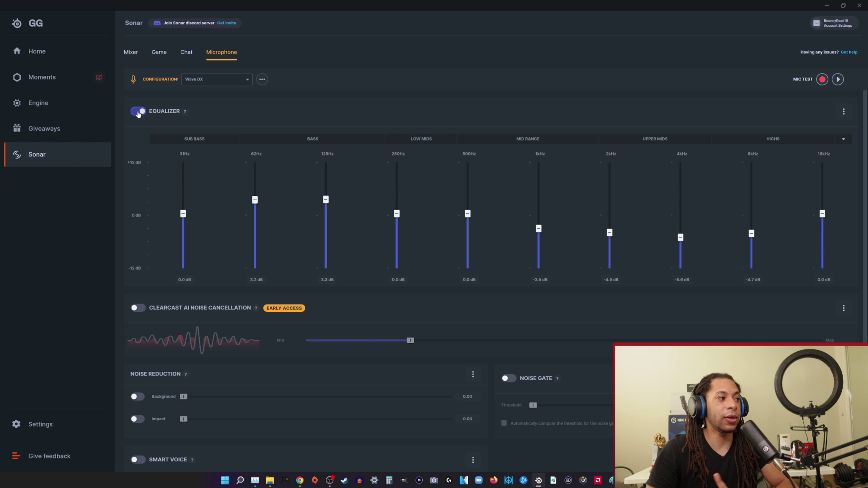Open the Equalizer three-dot options menu
The height and width of the screenshot is (488, 868).
click(843, 111)
